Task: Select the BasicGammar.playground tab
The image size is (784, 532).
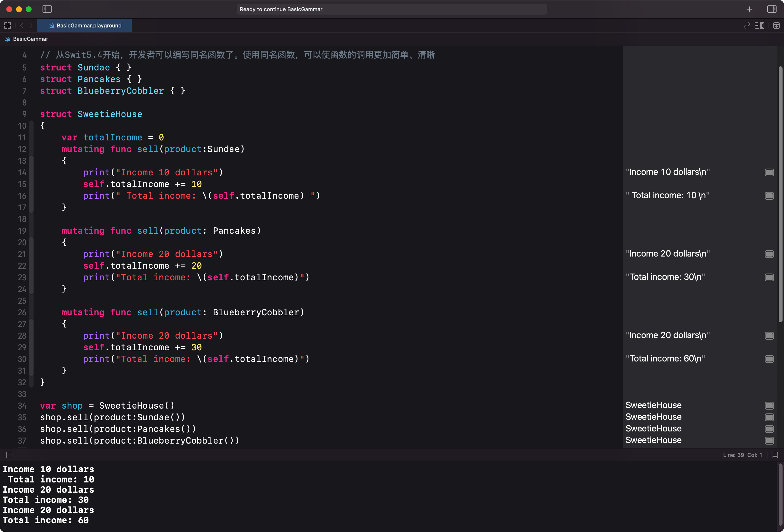Action: coord(84,25)
